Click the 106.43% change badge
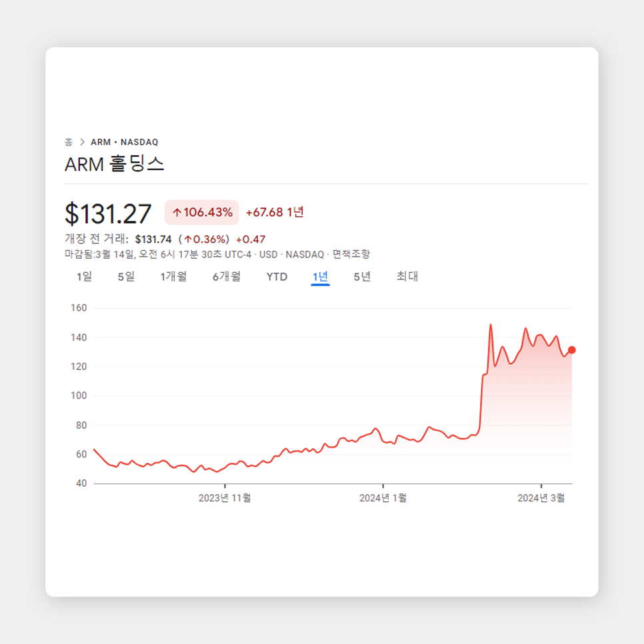This screenshot has width=644, height=644. pos(201,213)
